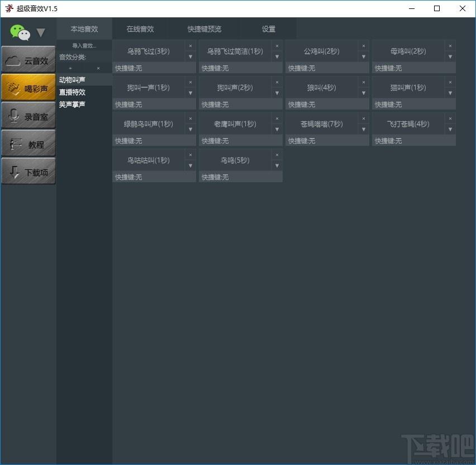Click the plus icon to add category

click(70, 68)
